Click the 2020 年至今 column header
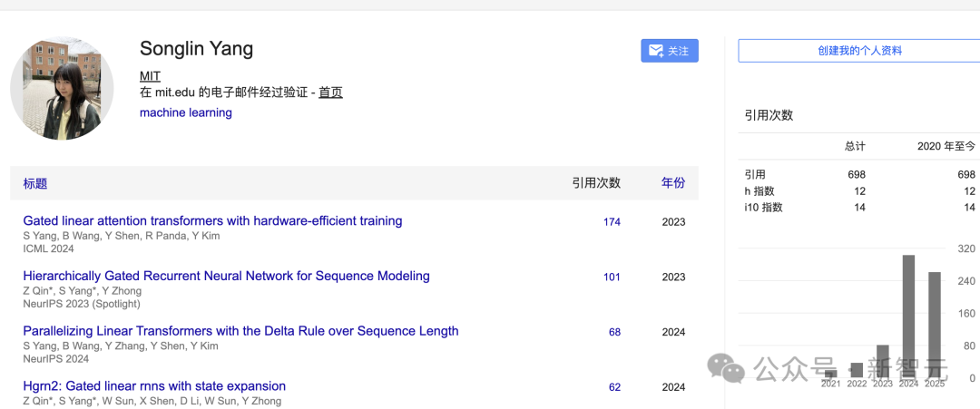Image resolution: width=980 pixels, height=409 pixels. 946,146
